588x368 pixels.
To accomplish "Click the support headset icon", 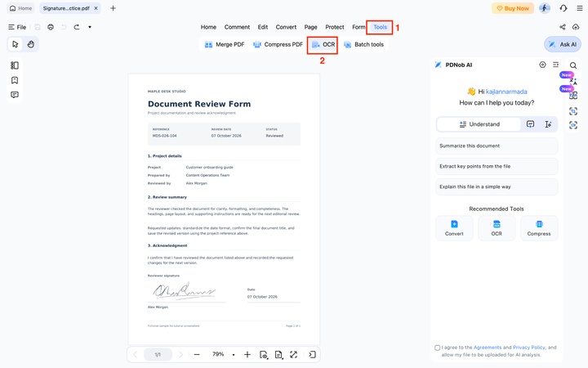I will click(x=563, y=8).
